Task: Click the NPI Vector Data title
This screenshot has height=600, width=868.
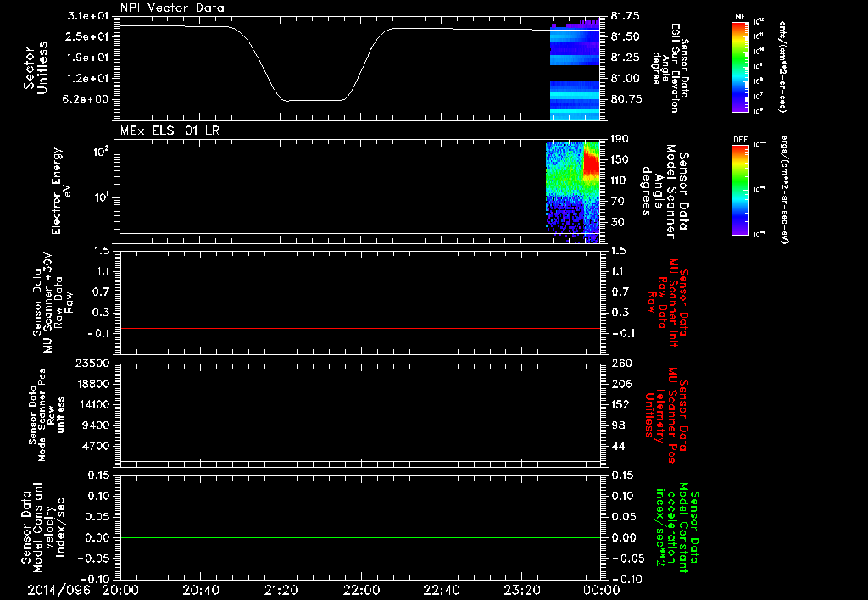Action: pos(172,8)
